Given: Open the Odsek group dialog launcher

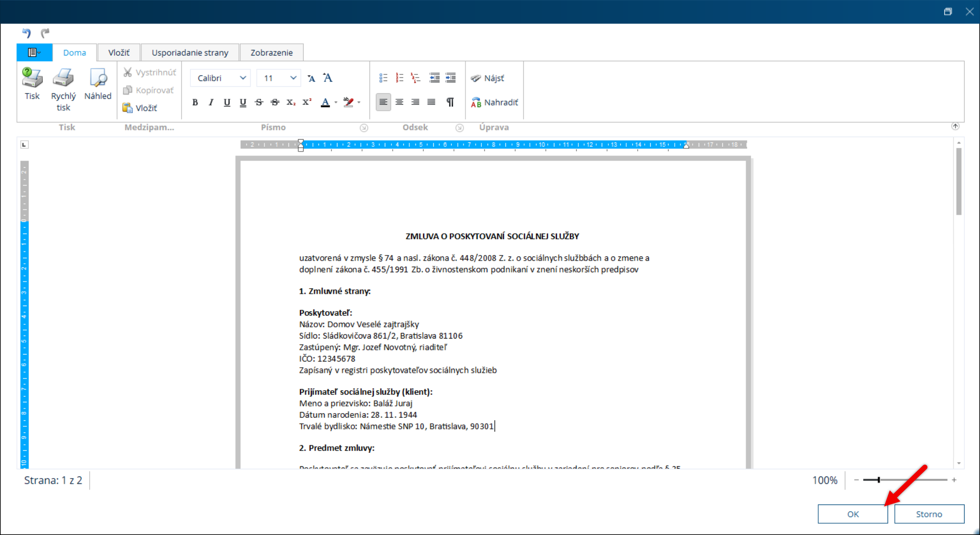Looking at the screenshot, I should pos(459,128).
